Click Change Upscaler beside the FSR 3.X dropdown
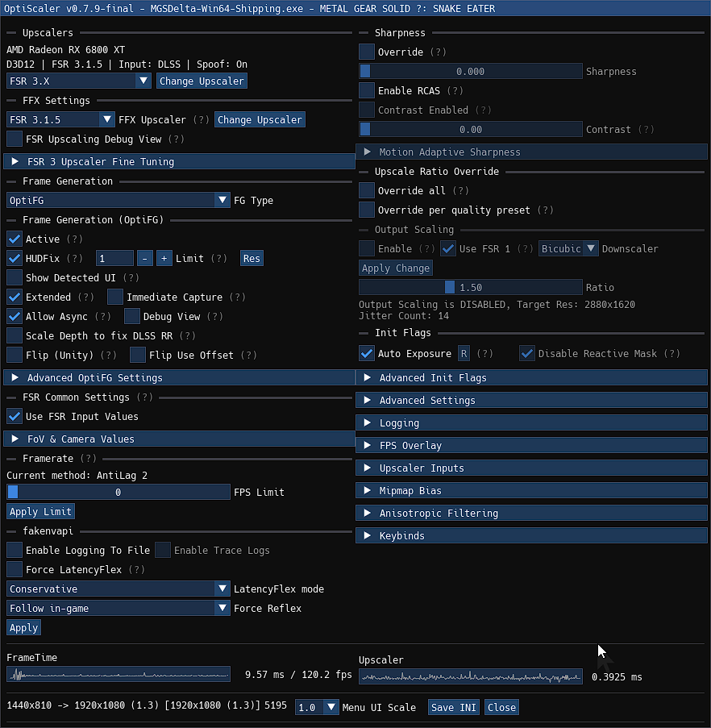The width and height of the screenshot is (711, 728). [x=202, y=81]
